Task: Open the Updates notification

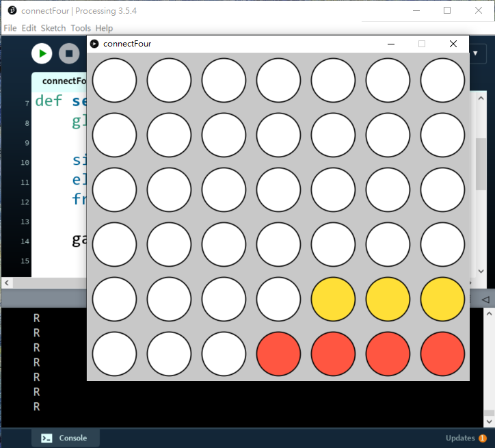Action: 460,438
